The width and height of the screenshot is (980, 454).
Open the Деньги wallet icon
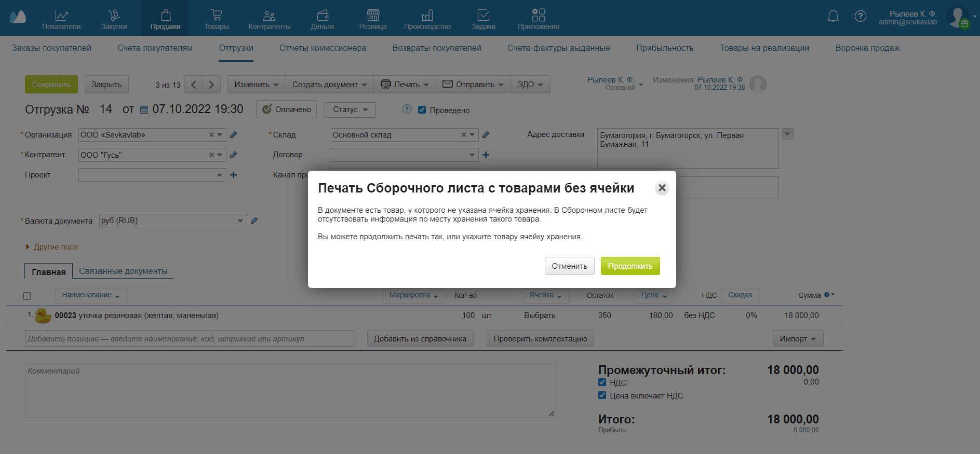(x=323, y=16)
